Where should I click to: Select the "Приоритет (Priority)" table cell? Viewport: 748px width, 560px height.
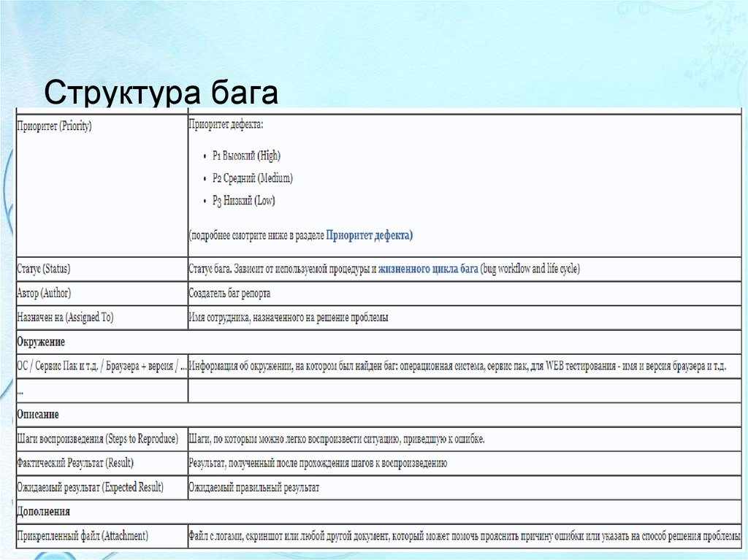55,124
